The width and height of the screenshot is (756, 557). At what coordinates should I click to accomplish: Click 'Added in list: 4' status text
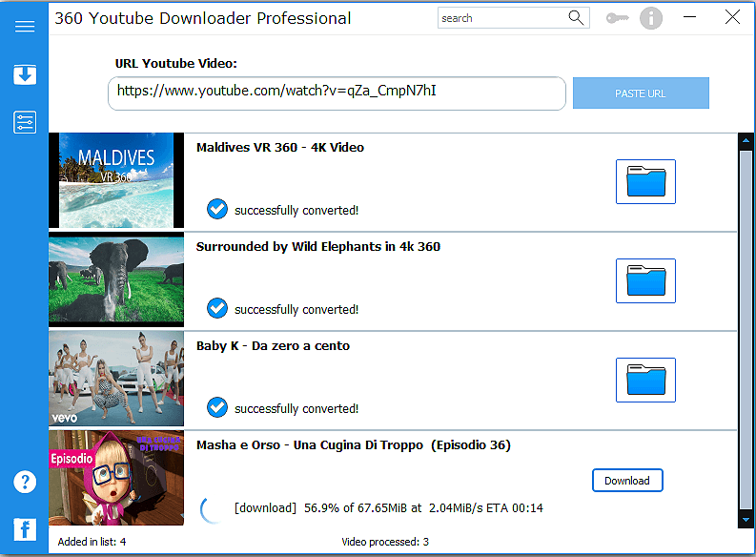pyautogui.click(x=92, y=542)
